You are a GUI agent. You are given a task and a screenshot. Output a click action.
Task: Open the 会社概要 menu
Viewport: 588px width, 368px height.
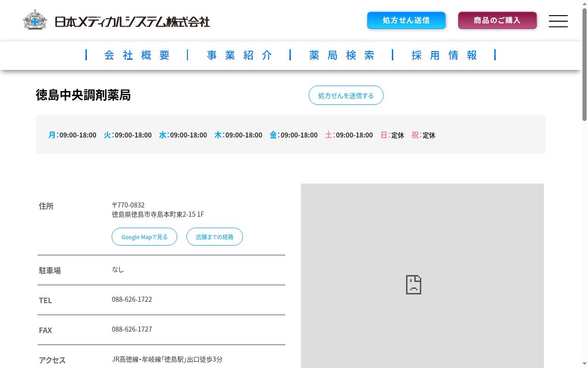tap(137, 55)
